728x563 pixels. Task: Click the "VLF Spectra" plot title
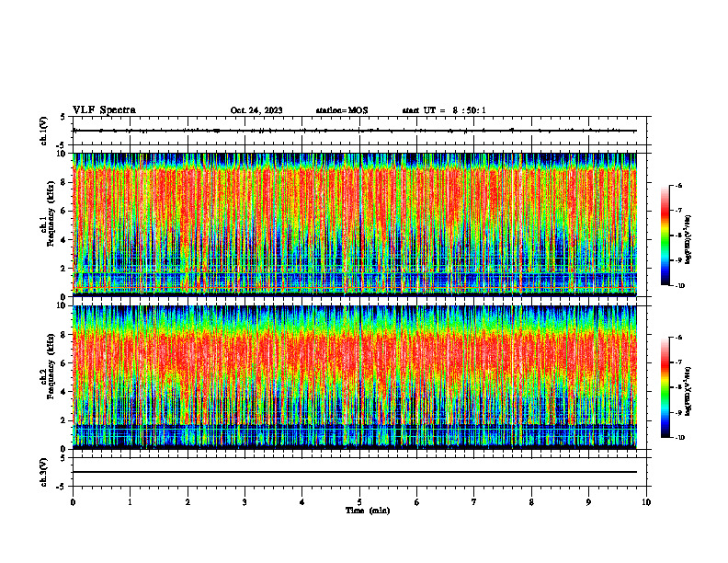click(x=104, y=110)
